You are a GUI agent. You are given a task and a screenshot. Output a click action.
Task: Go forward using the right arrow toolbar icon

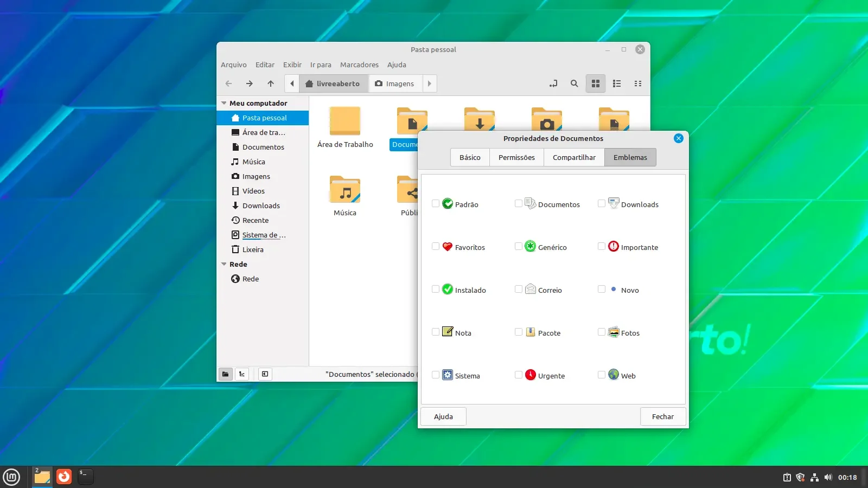coord(250,84)
